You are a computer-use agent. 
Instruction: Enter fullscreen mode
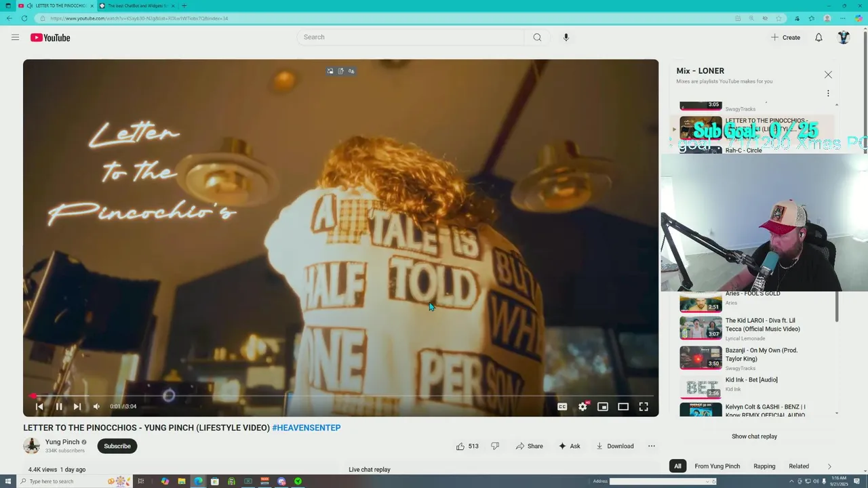point(644,407)
